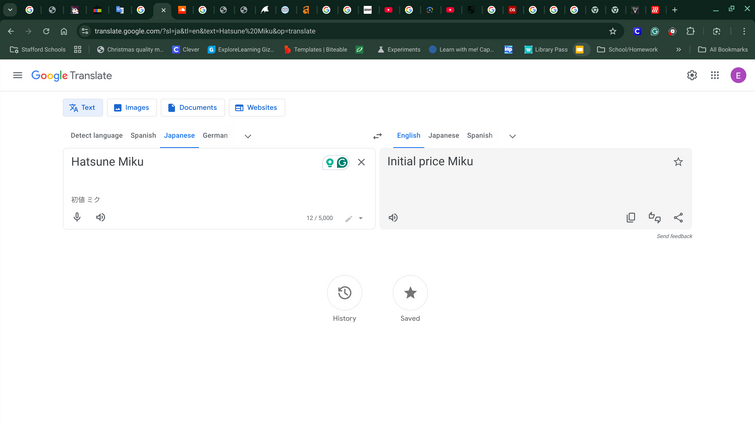The image size is (755, 425).
Task: Open Grammarly icon in the source box
Action: point(342,163)
